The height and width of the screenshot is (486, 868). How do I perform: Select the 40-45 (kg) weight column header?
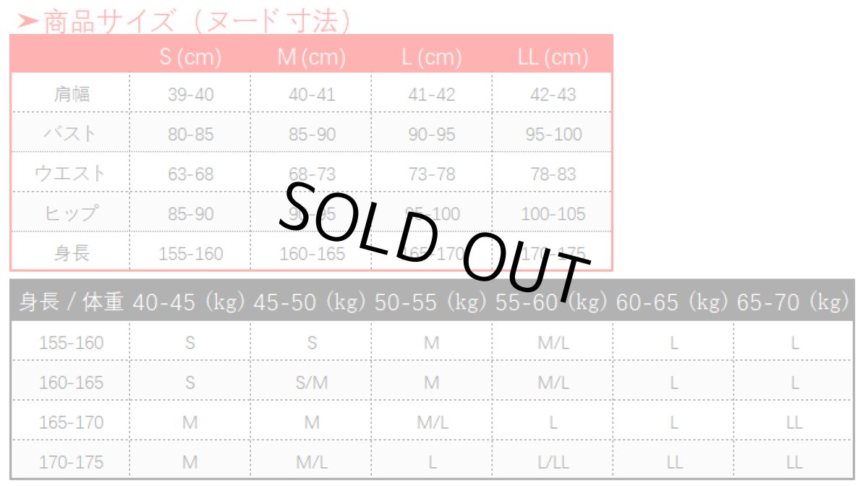click(190, 302)
